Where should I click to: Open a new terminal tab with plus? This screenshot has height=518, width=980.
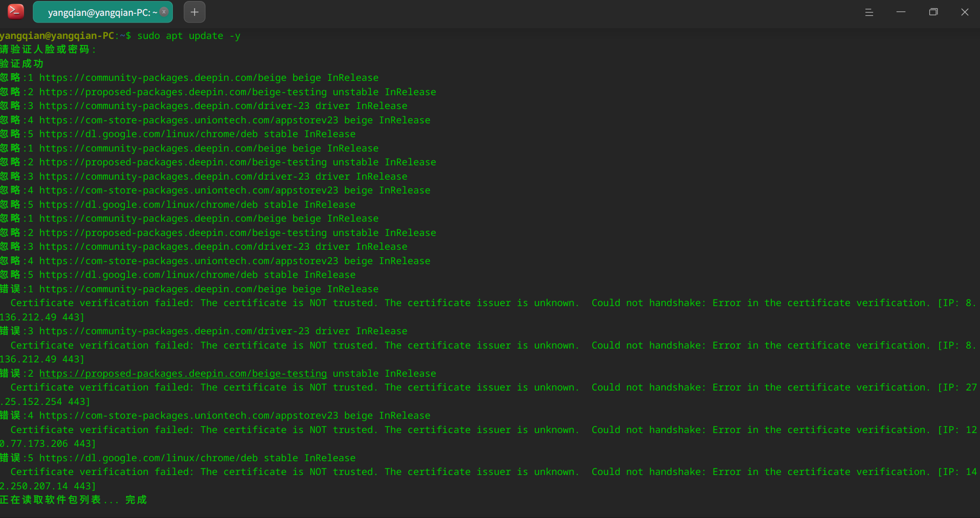[194, 12]
